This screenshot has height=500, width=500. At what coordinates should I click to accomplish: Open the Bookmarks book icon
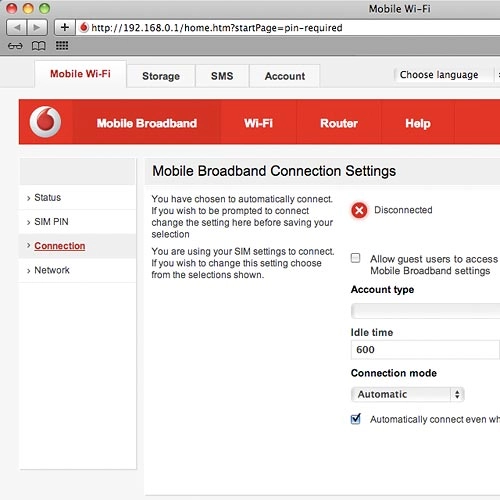39,46
